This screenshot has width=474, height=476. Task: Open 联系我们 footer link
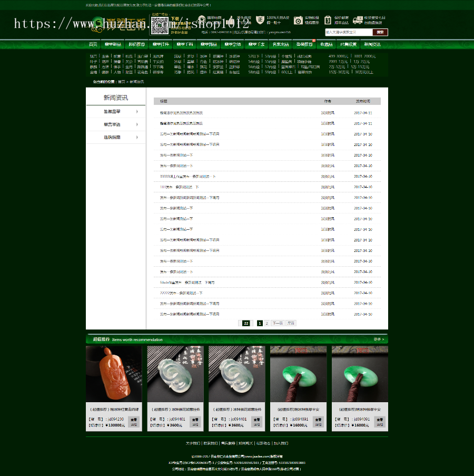coord(211,443)
